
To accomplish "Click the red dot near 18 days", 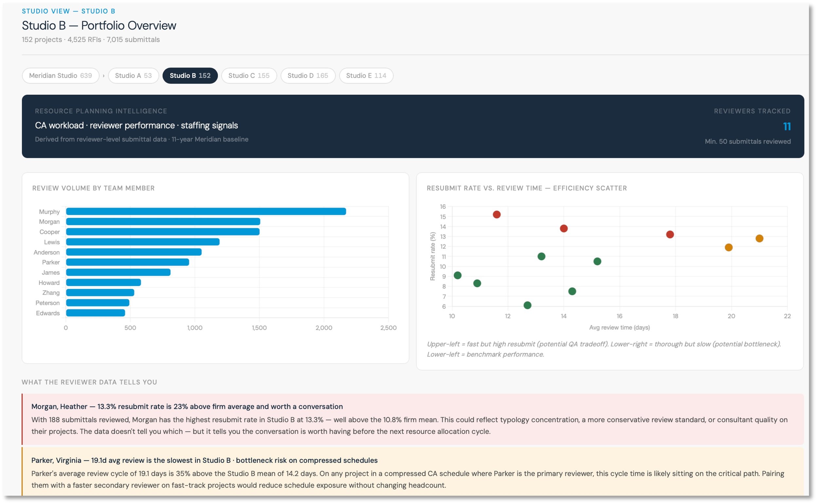I will click(670, 235).
